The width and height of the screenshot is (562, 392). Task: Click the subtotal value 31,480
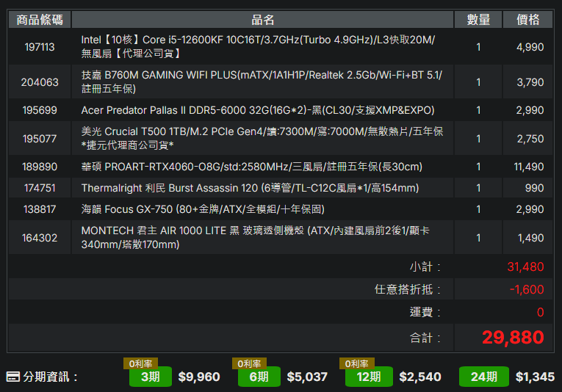[x=525, y=267]
